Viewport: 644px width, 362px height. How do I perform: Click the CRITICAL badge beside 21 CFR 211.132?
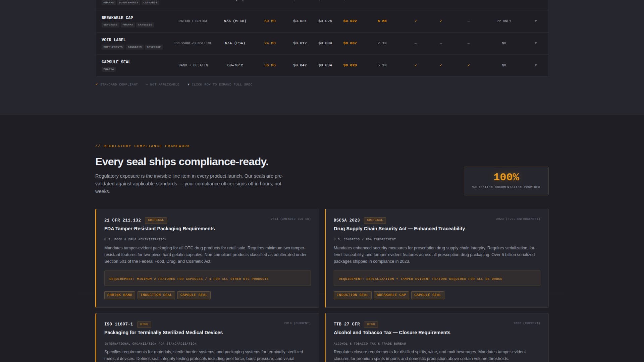coord(156,220)
